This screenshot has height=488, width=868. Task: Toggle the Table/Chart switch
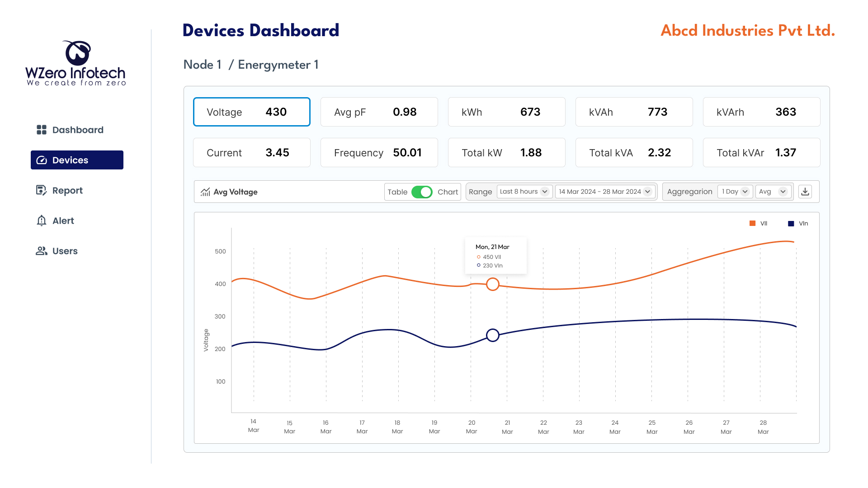coord(422,192)
